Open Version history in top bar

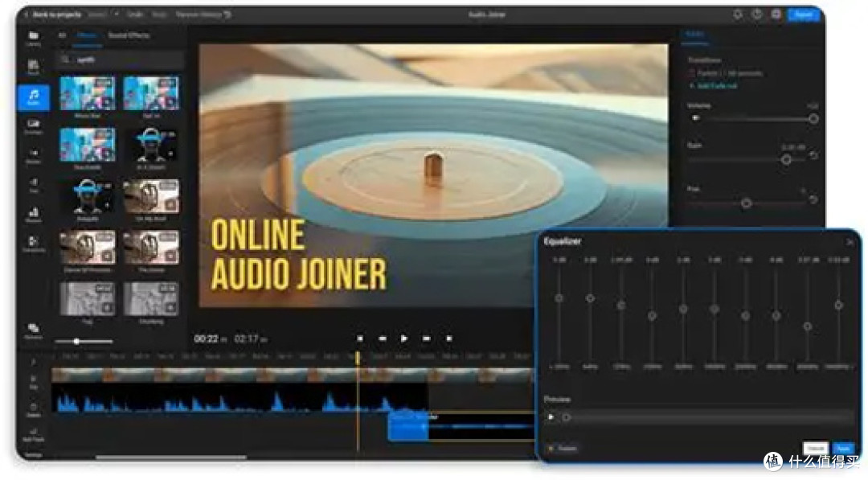203,14
